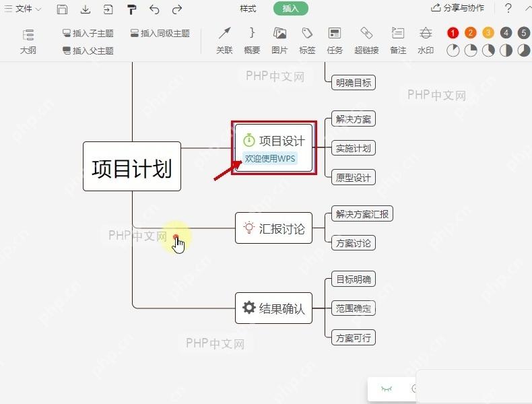Open the help question mark
This screenshot has width=532, height=404.
tap(508, 8)
